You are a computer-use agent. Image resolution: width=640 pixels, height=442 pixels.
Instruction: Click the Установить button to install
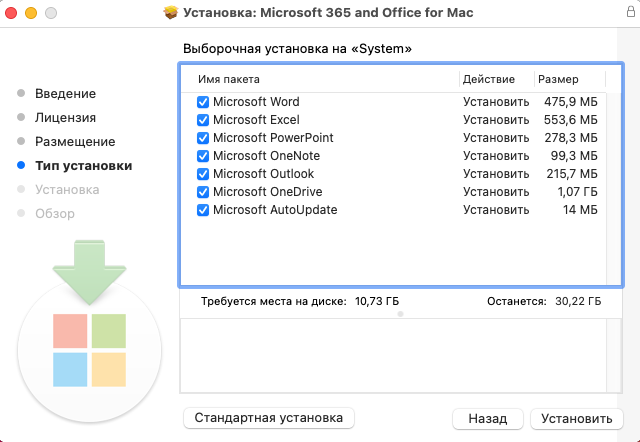[x=577, y=418]
